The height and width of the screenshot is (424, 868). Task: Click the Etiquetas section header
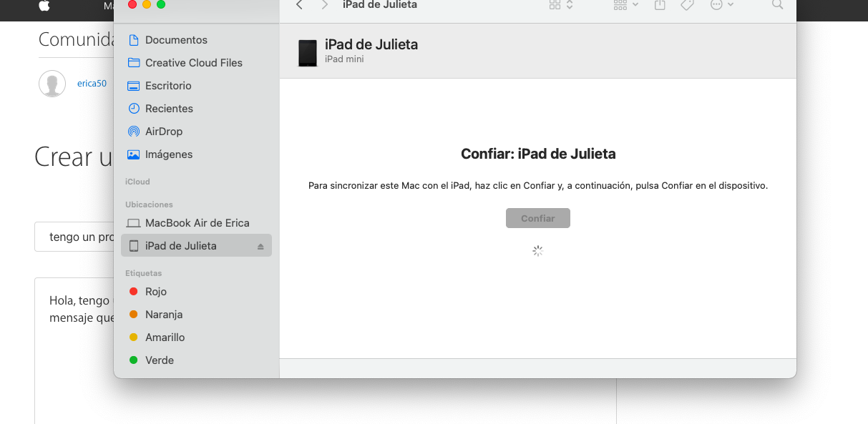pos(143,273)
